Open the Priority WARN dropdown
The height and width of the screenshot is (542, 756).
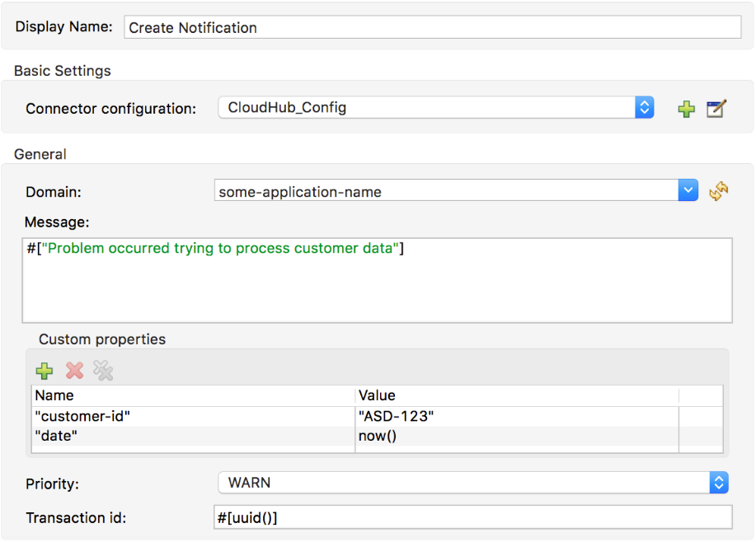[719, 483]
